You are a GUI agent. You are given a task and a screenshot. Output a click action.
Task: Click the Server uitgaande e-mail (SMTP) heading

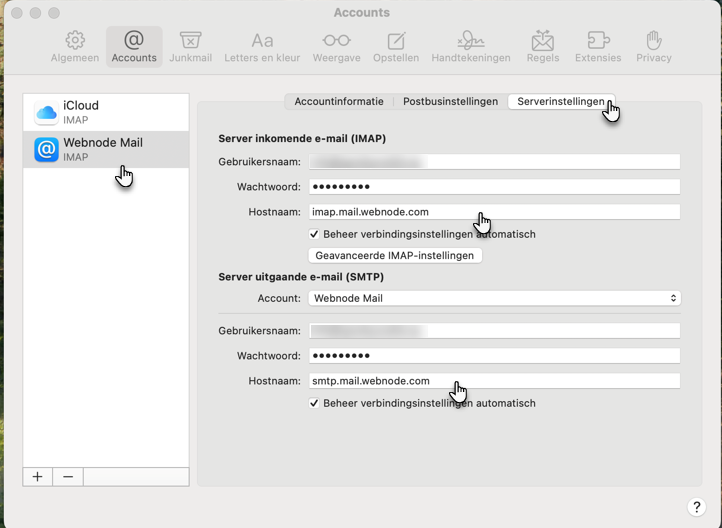[301, 277]
